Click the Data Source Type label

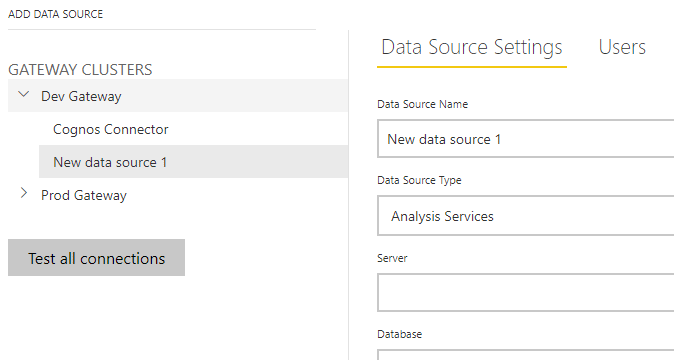(419, 180)
